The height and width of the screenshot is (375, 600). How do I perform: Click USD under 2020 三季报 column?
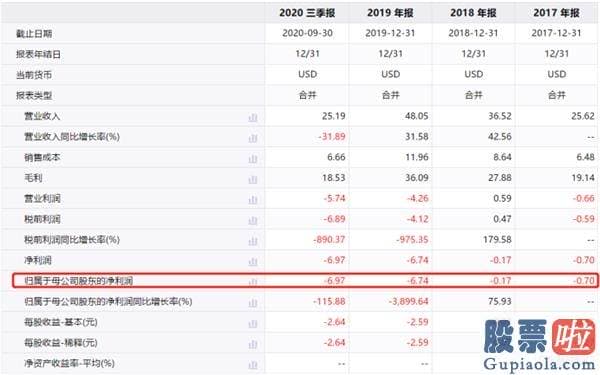(307, 75)
